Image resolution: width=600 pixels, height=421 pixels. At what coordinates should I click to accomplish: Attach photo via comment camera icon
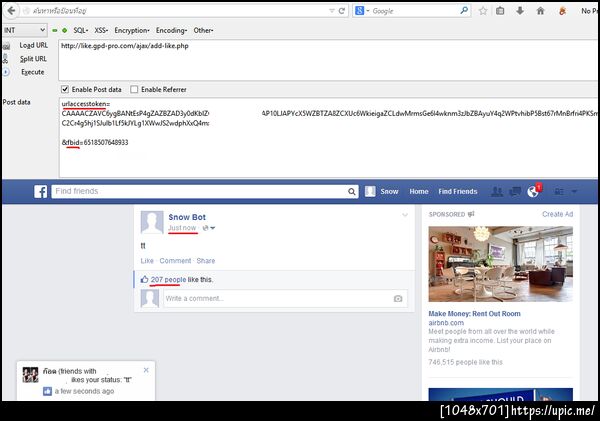point(398,299)
